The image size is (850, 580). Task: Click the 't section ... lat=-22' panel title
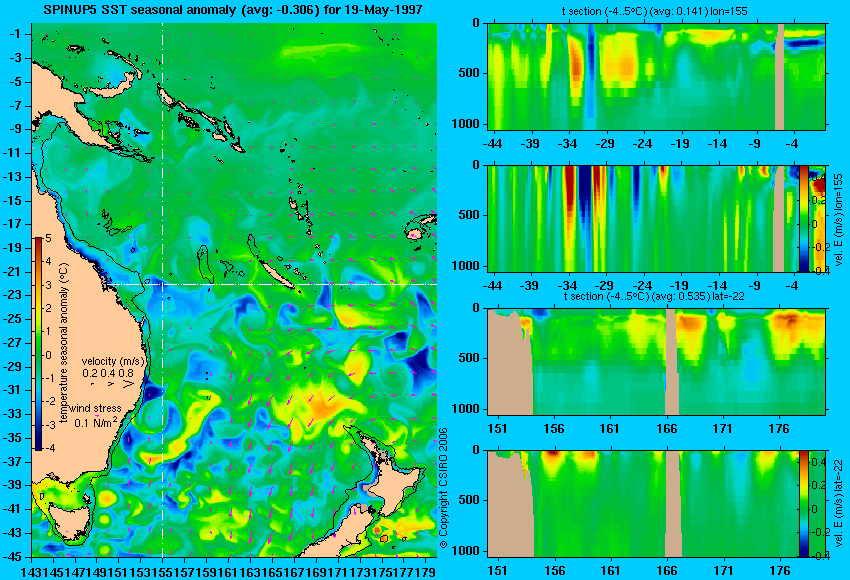point(654,296)
